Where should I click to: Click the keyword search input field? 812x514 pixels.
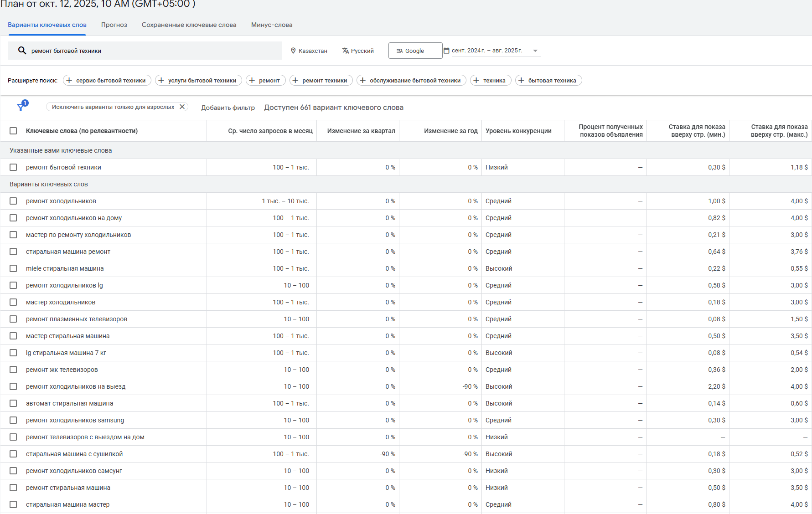(150, 51)
